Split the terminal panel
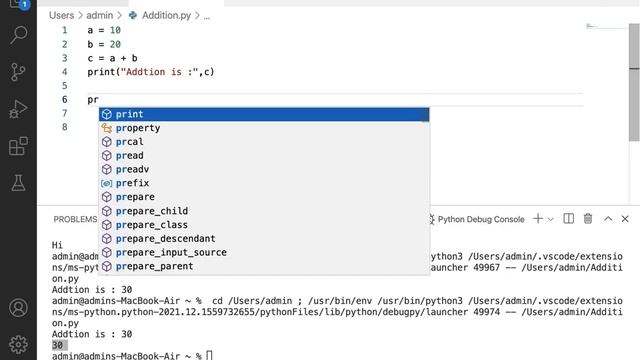Image resolution: width=640 pixels, height=360 pixels. [x=569, y=219]
